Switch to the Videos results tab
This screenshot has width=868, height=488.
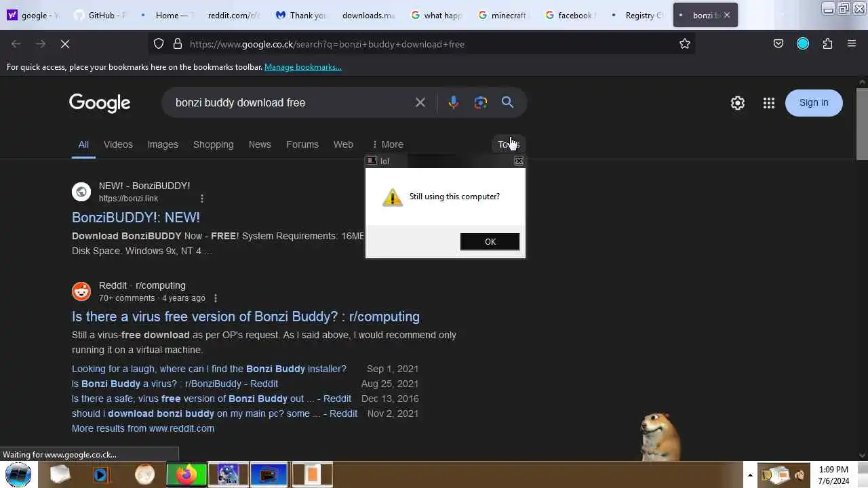pos(118,144)
